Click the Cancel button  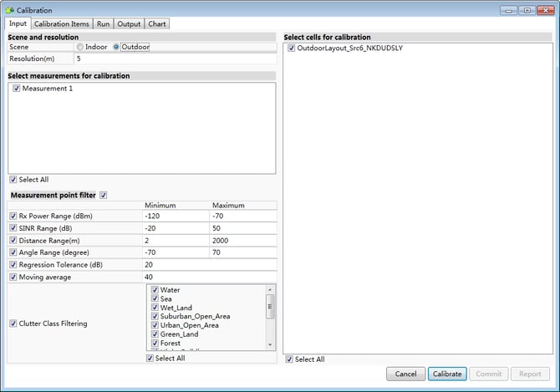(405, 374)
